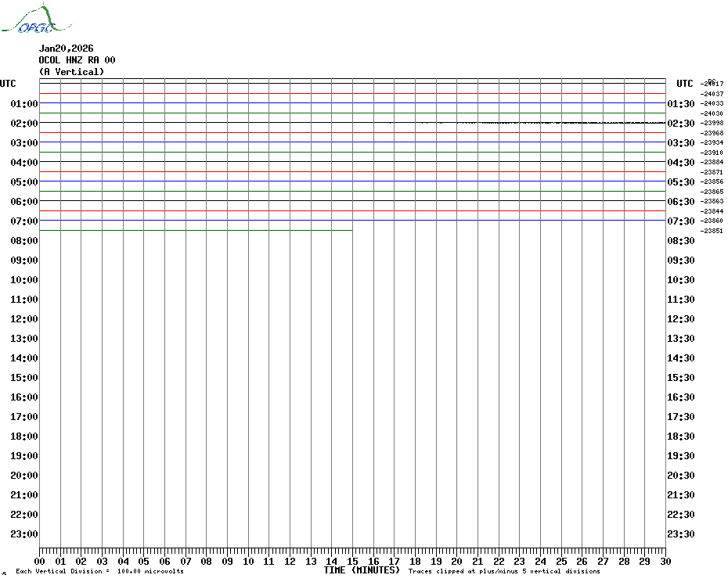The image size is (728, 582).
Task: Click the minute 30 tick label
Action: [x=665, y=561]
